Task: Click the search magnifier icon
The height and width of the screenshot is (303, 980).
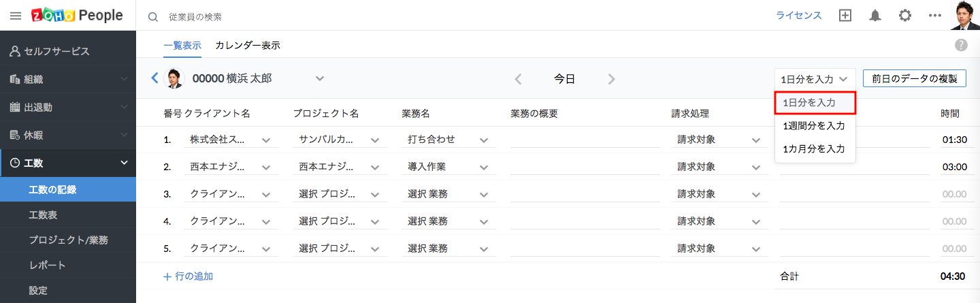Action: pos(153,16)
